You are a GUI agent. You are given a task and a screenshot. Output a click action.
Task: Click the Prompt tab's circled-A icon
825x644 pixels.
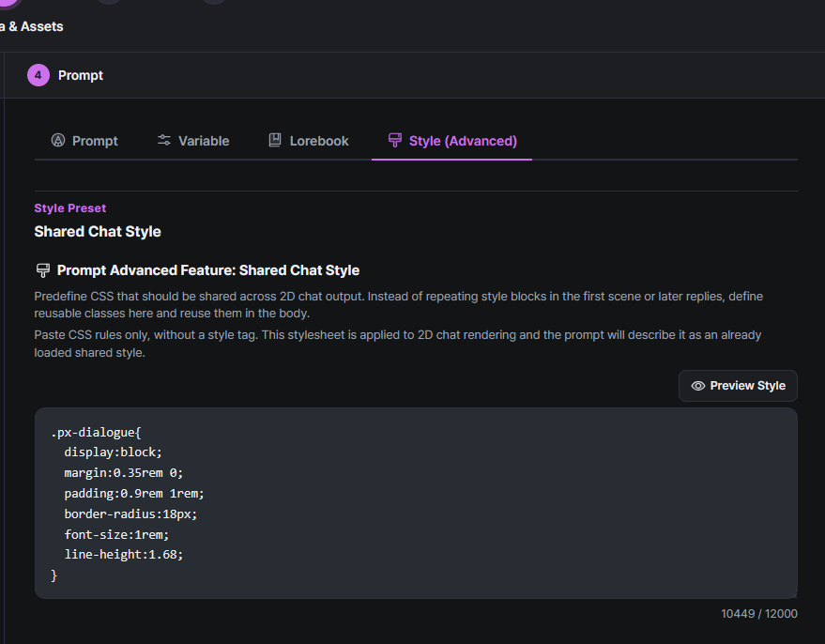coord(58,141)
